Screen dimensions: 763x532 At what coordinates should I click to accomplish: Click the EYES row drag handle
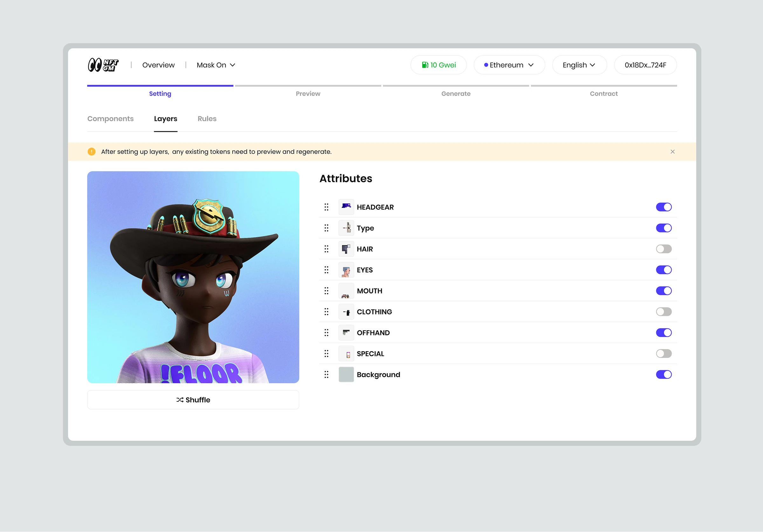click(x=326, y=270)
